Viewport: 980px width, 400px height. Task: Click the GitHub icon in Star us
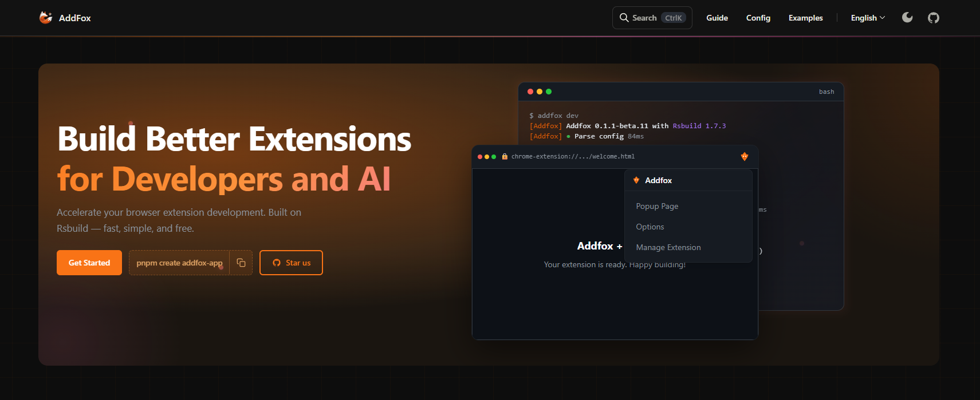pos(277,263)
